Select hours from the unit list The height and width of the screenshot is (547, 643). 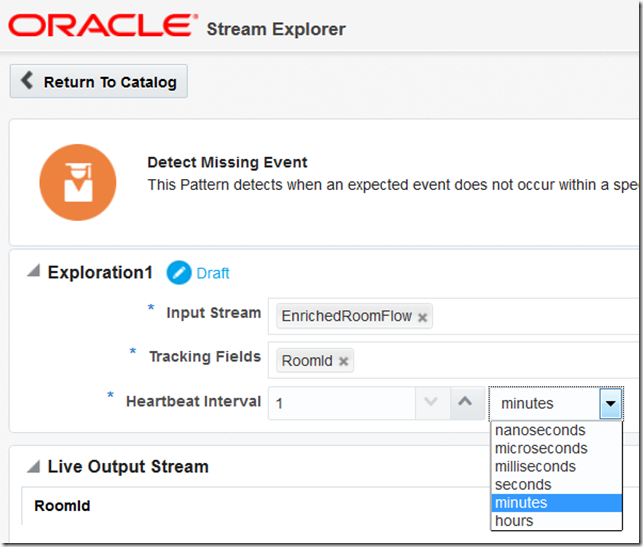(556, 521)
